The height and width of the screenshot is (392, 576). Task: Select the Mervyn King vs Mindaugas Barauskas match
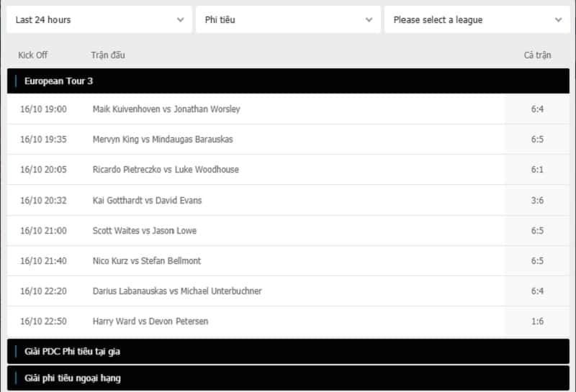[163, 140]
